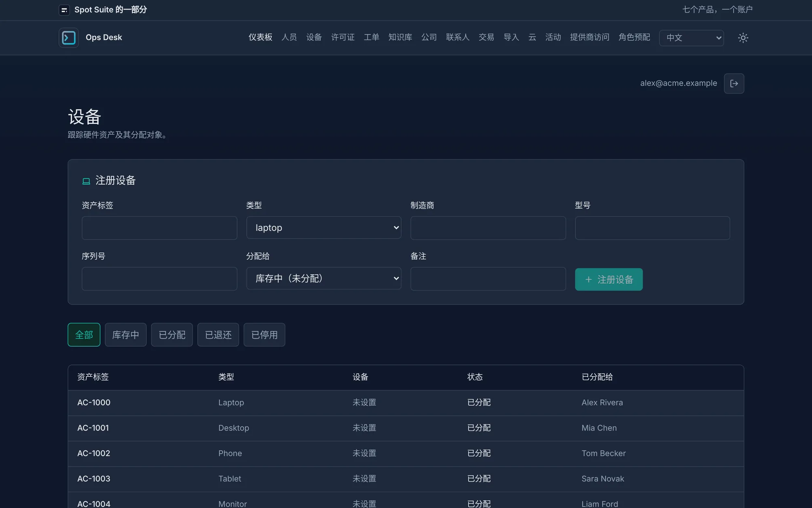Open the 中文 language dropdown
The image size is (812, 508).
(691, 38)
